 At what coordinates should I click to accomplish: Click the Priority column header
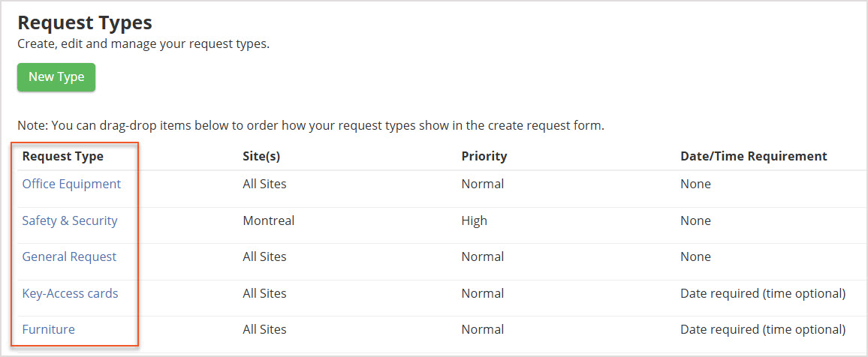coord(484,157)
